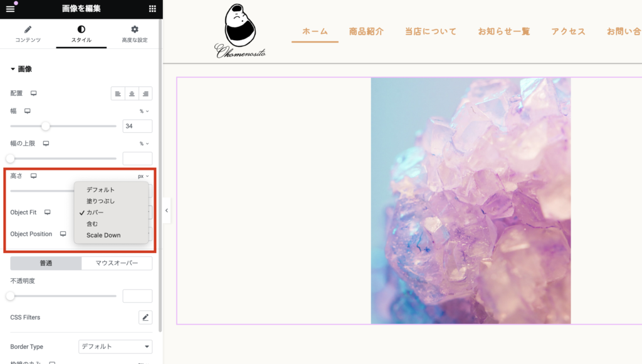Click the 幅の上限 slider handle
The width and height of the screenshot is (642, 364).
coord(11,159)
